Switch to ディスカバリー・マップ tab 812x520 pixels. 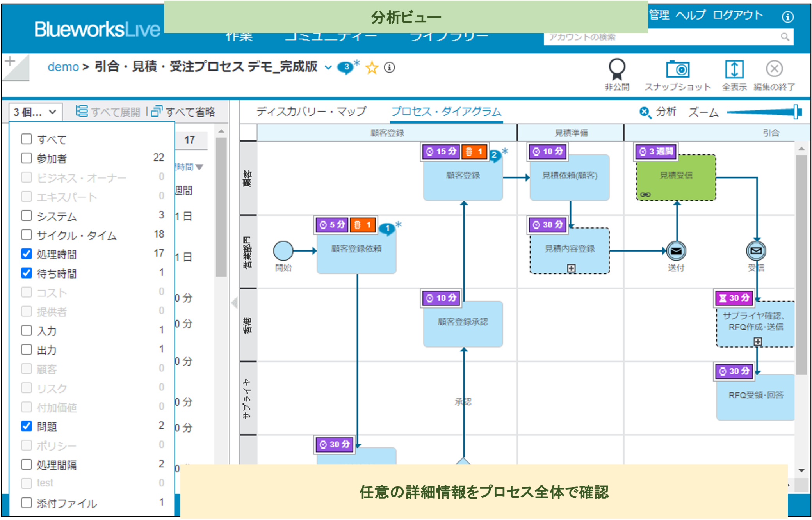tap(311, 112)
